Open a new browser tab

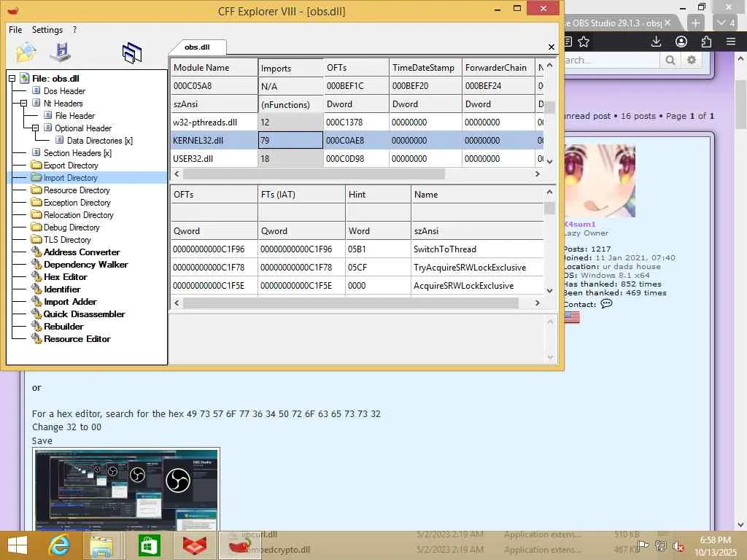tap(695, 23)
